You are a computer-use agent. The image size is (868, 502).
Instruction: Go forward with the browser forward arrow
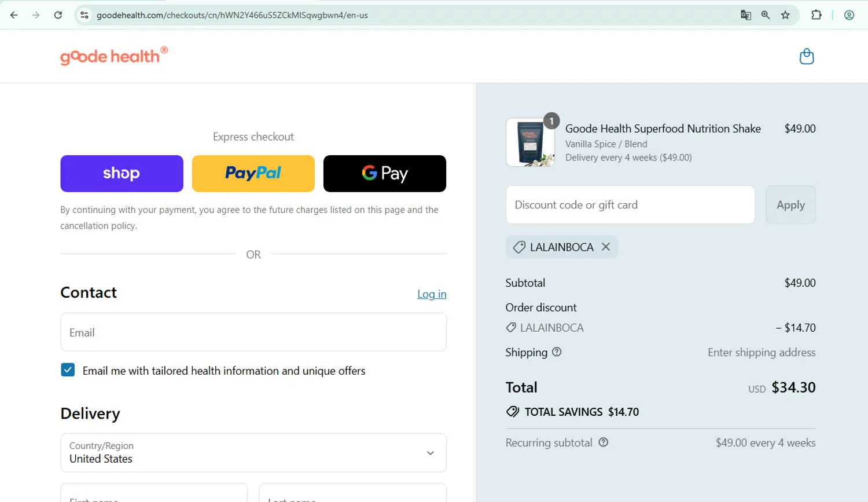tap(36, 15)
